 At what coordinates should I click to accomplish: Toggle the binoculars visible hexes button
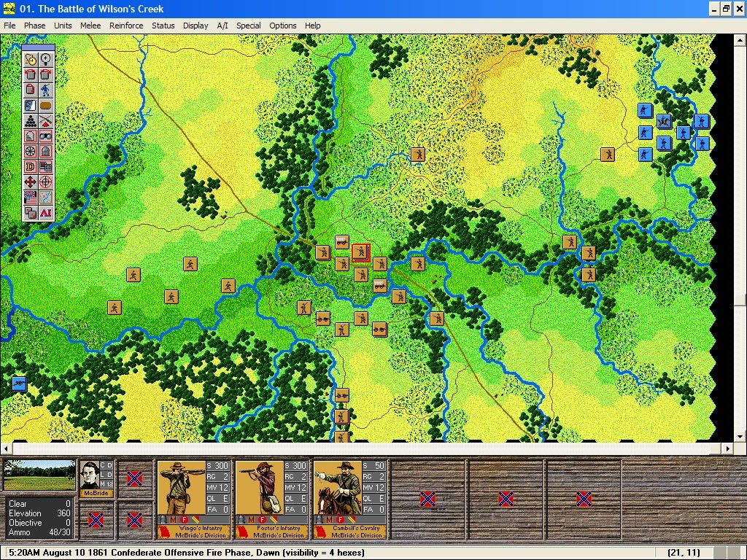click(x=46, y=136)
